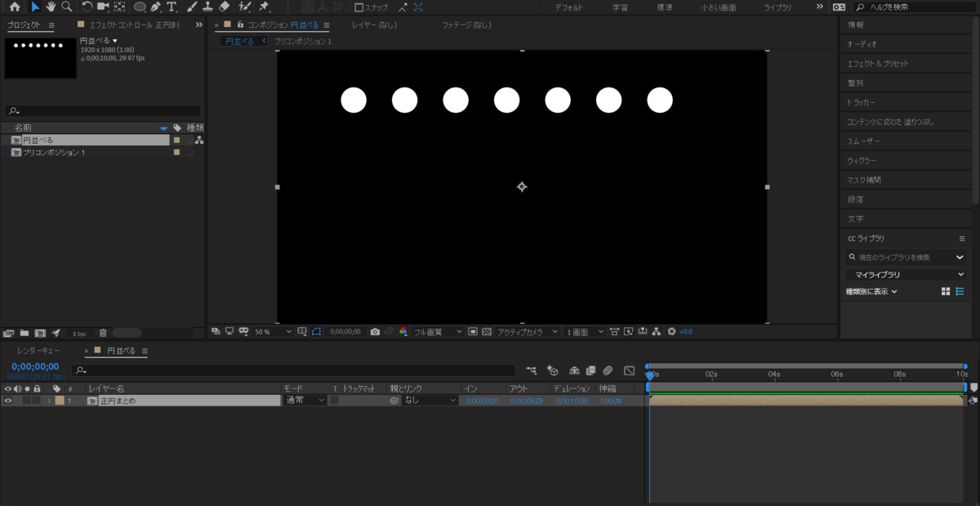
Task: Click the timeline search field
Action: pos(294,370)
